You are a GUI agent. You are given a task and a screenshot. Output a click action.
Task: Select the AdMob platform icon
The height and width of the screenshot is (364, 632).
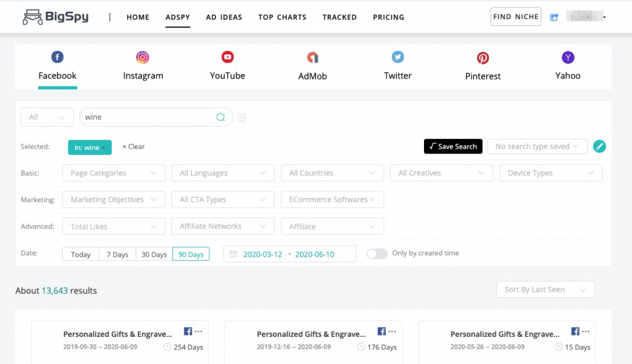[x=312, y=57]
